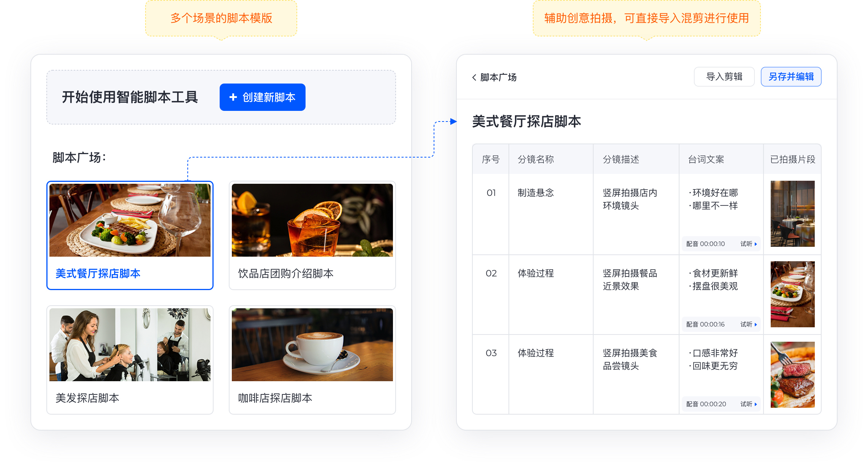Click the back chevron beside 脚本广场
This screenshot has width=868, height=467.
474,77
